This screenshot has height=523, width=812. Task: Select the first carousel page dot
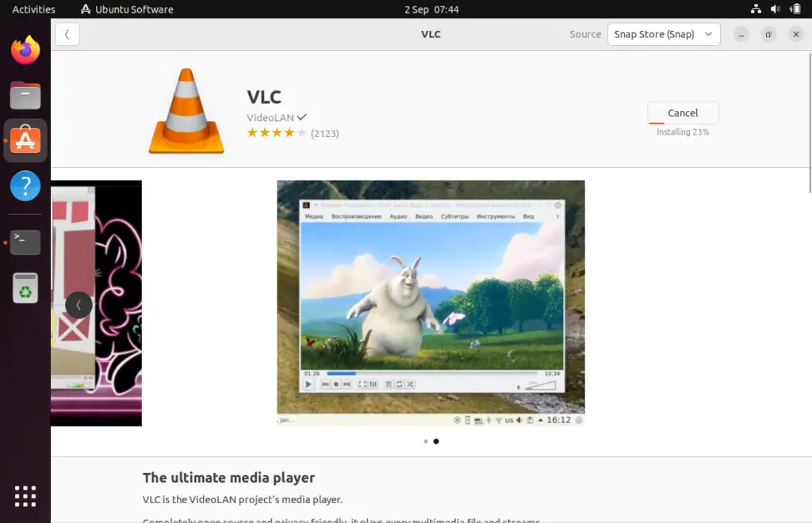coord(426,441)
